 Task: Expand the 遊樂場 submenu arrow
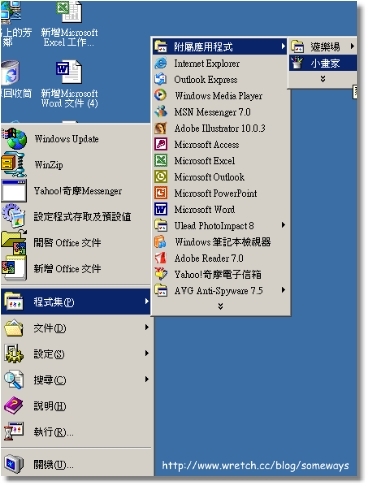pos(352,46)
